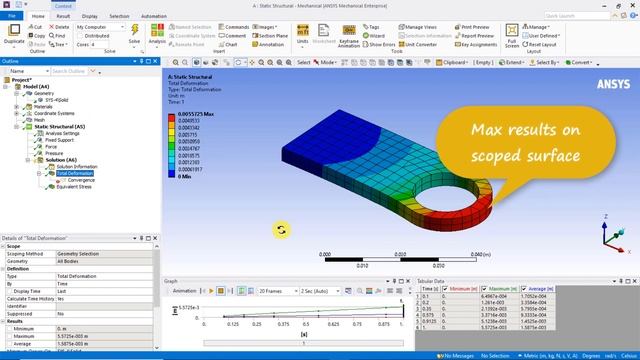This screenshot has width=640, height=360.
Task: Click the Full Screen layout icon
Action: [x=511, y=31]
